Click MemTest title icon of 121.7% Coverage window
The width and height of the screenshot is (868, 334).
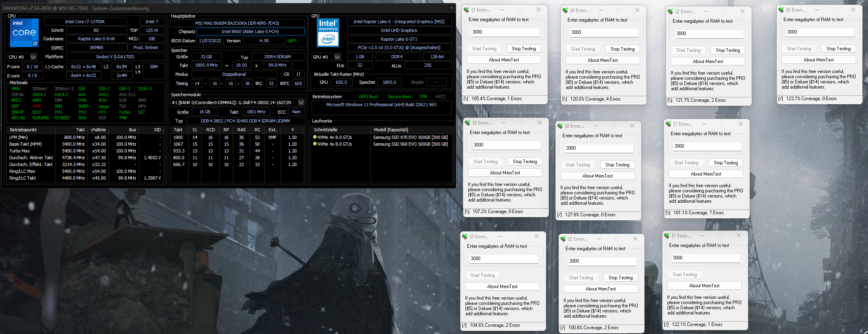pyautogui.click(x=671, y=12)
